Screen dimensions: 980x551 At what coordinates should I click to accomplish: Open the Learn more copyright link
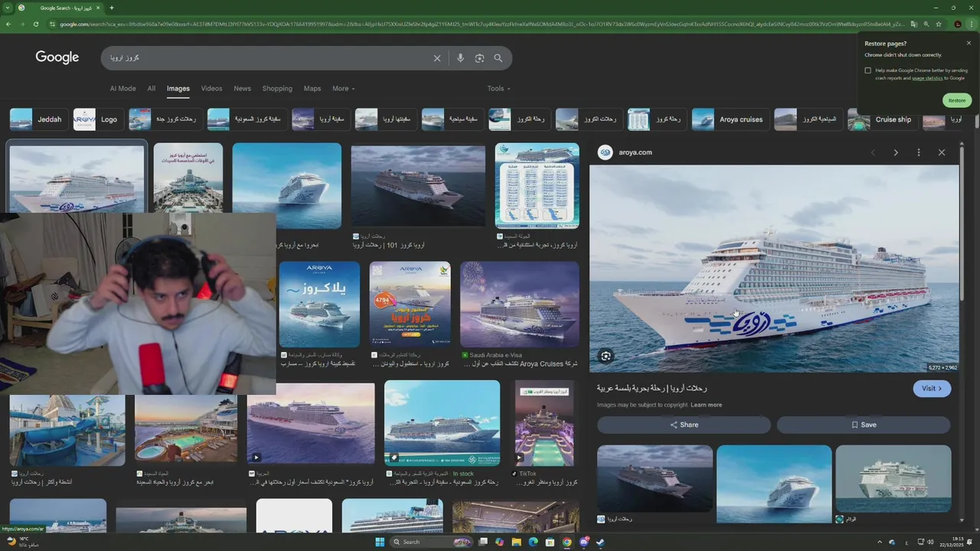[x=706, y=405]
